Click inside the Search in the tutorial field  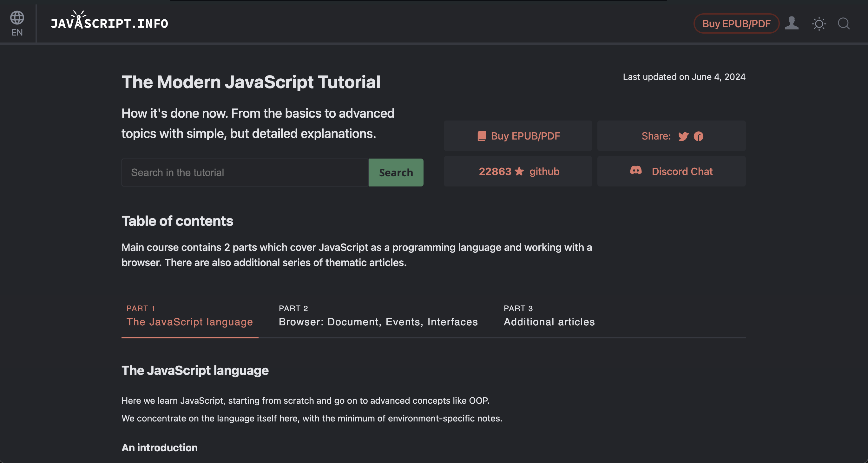pyautogui.click(x=245, y=172)
